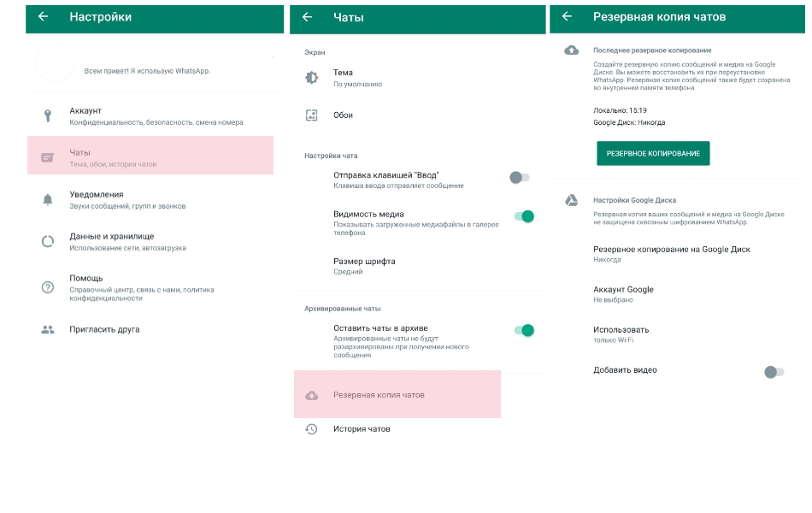Tap back arrow in Чаты header

[307, 17]
